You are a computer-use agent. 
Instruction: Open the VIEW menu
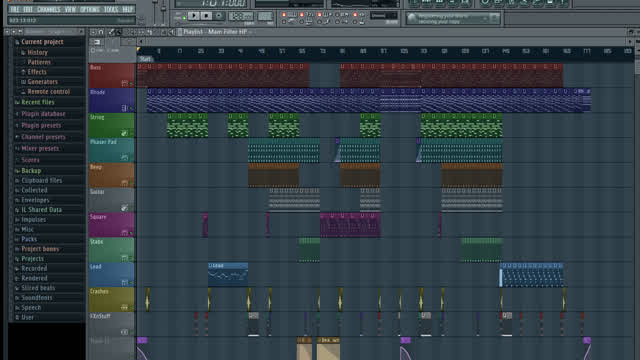click(x=70, y=9)
